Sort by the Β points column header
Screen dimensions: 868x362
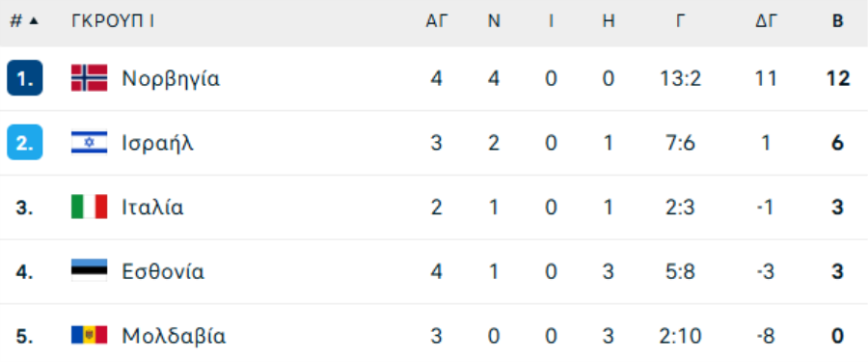coord(838,21)
